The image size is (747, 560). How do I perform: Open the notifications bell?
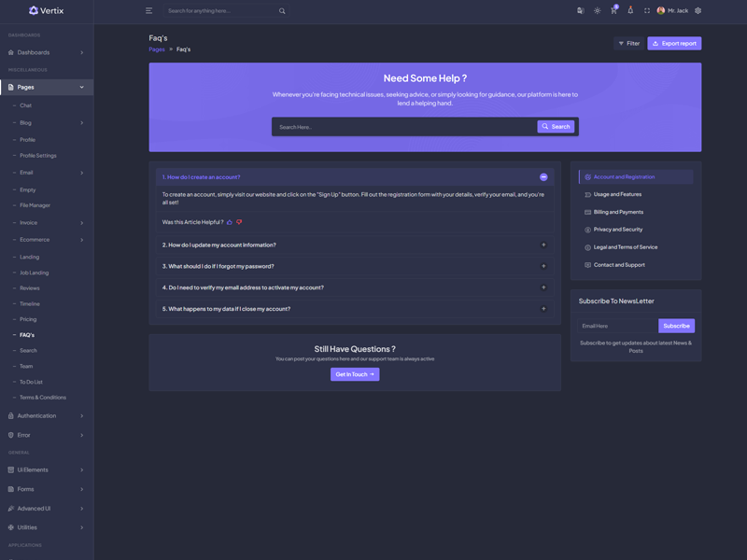click(x=630, y=11)
